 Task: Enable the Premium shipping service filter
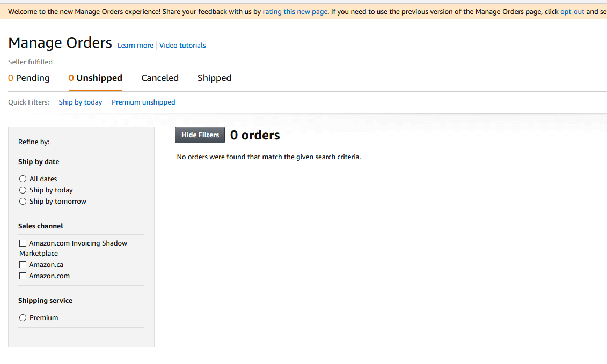23,317
